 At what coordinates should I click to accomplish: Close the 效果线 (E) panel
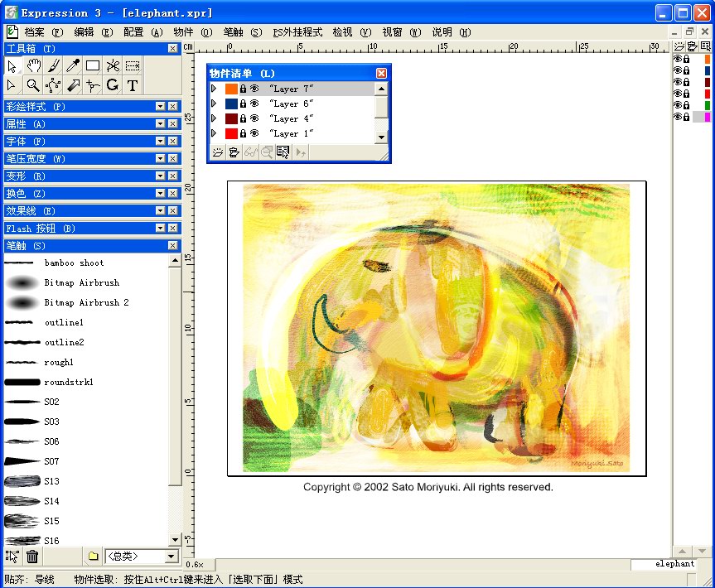[172, 210]
